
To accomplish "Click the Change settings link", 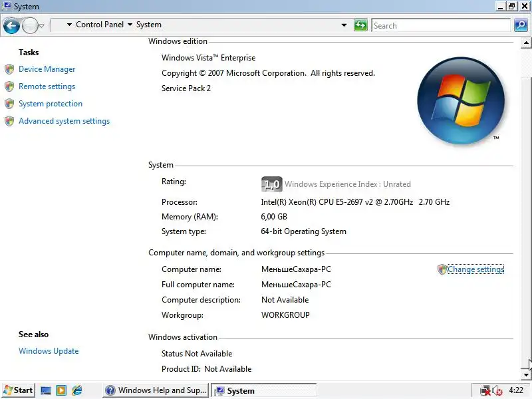I will pyautogui.click(x=475, y=269).
